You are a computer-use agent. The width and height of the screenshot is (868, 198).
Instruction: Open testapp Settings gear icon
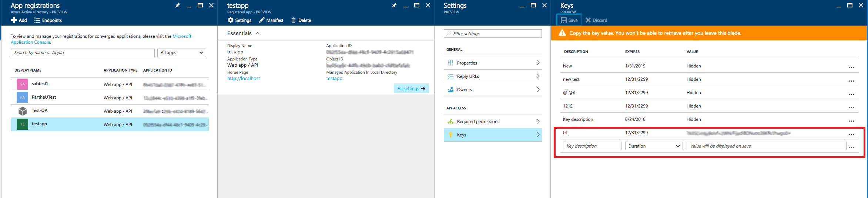click(x=231, y=20)
